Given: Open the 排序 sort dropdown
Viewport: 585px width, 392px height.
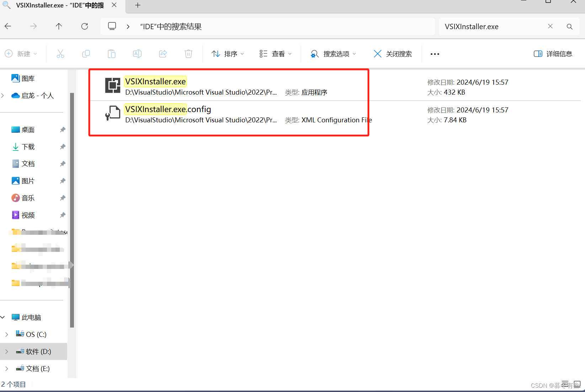Looking at the screenshot, I should pyautogui.click(x=228, y=54).
